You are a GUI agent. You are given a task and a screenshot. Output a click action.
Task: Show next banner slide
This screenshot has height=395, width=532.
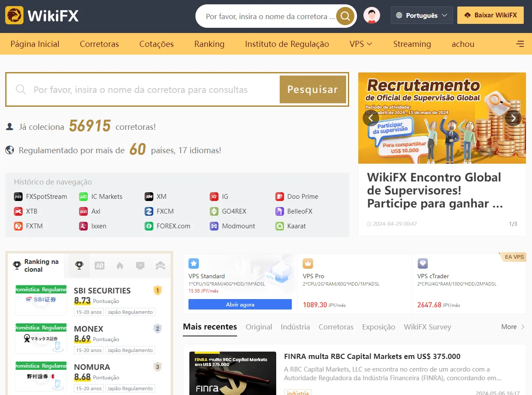[x=513, y=118]
